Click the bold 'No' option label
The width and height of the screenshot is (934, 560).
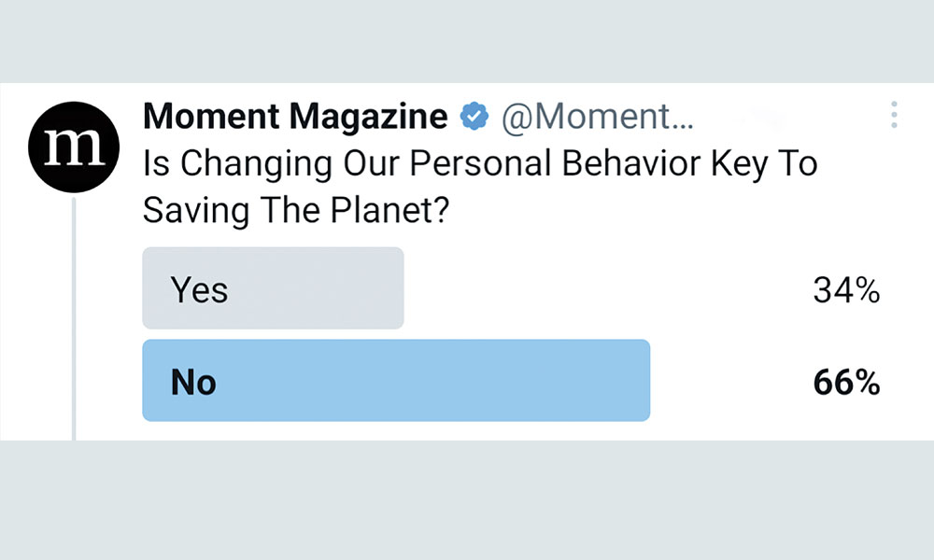pos(193,382)
